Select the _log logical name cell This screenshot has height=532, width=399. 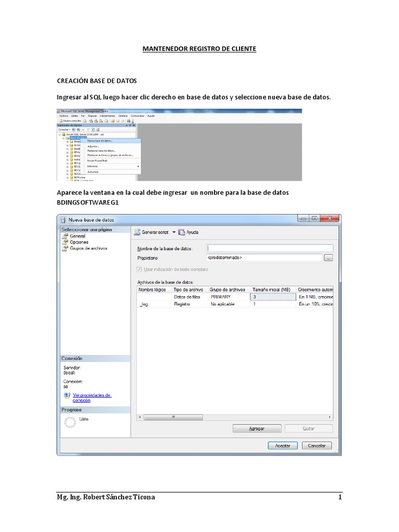(154, 304)
